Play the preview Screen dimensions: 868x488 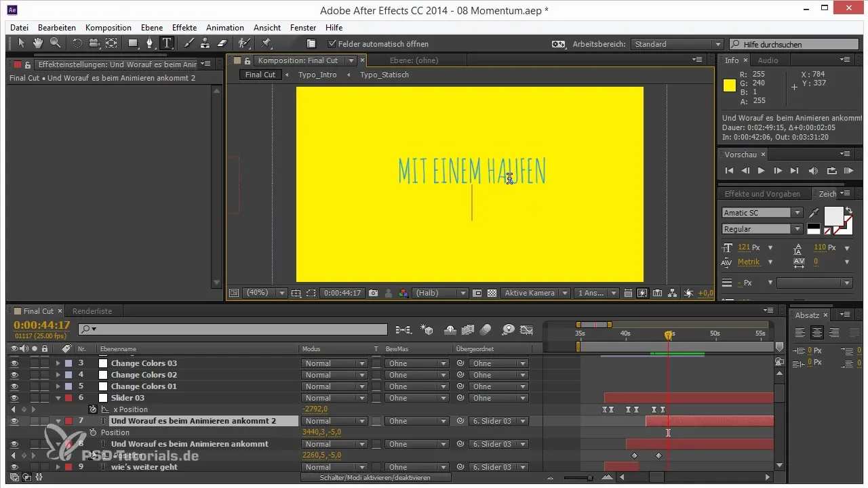coord(761,171)
